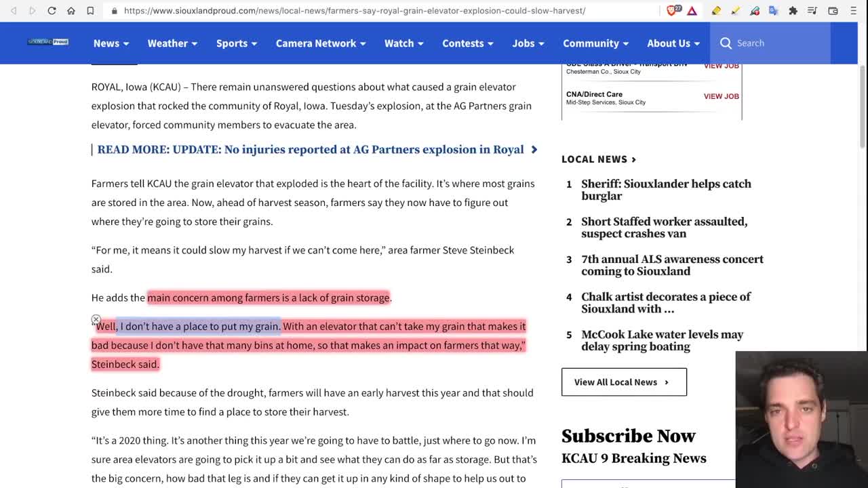This screenshot has width=868, height=488.
Task: Open 'Short Staffed worker assaulted' story
Action: 664,228
